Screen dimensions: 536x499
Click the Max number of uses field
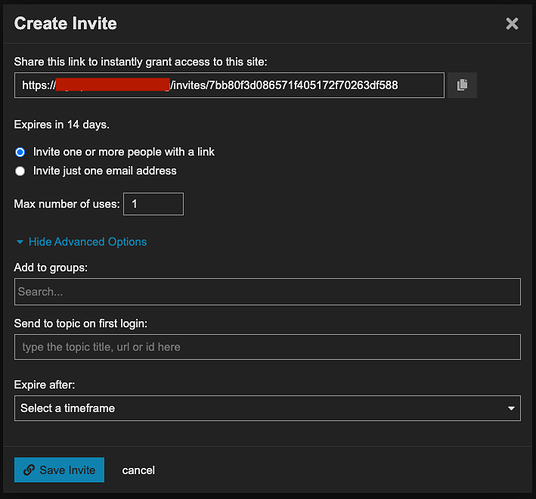pyautogui.click(x=153, y=204)
